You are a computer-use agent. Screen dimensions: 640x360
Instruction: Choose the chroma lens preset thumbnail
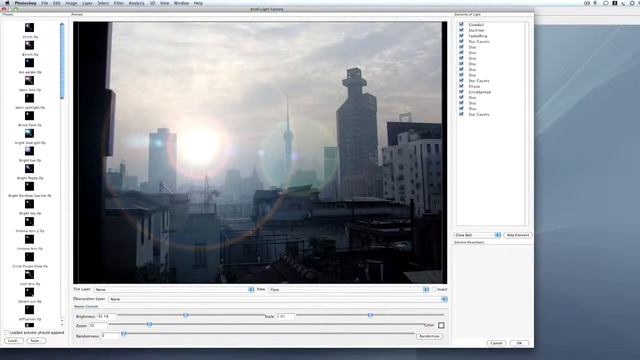pos(29,239)
